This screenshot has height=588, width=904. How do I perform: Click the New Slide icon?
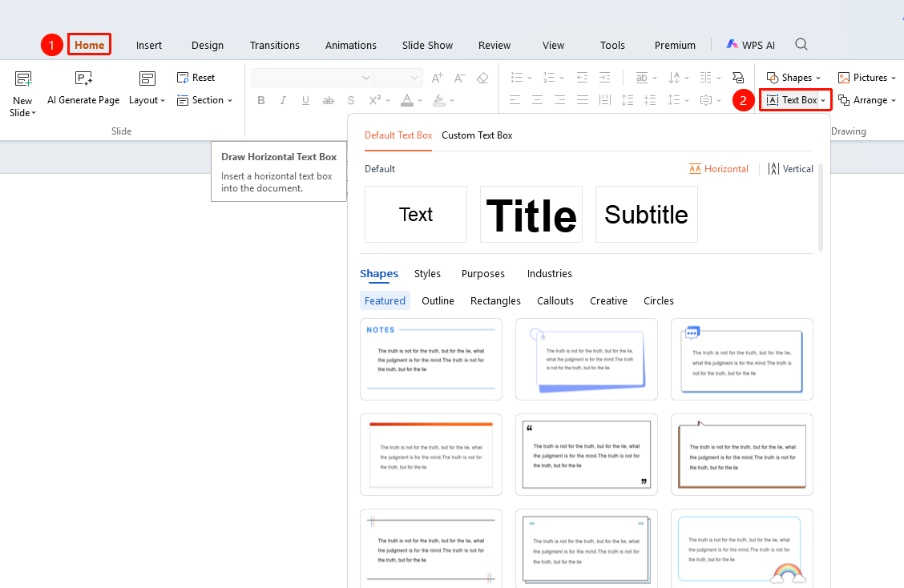click(23, 79)
